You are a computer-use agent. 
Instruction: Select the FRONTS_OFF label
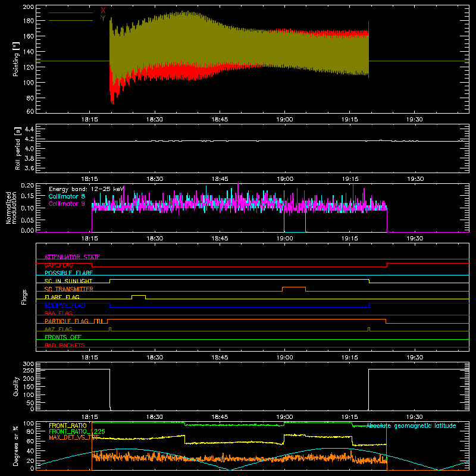(x=63, y=337)
